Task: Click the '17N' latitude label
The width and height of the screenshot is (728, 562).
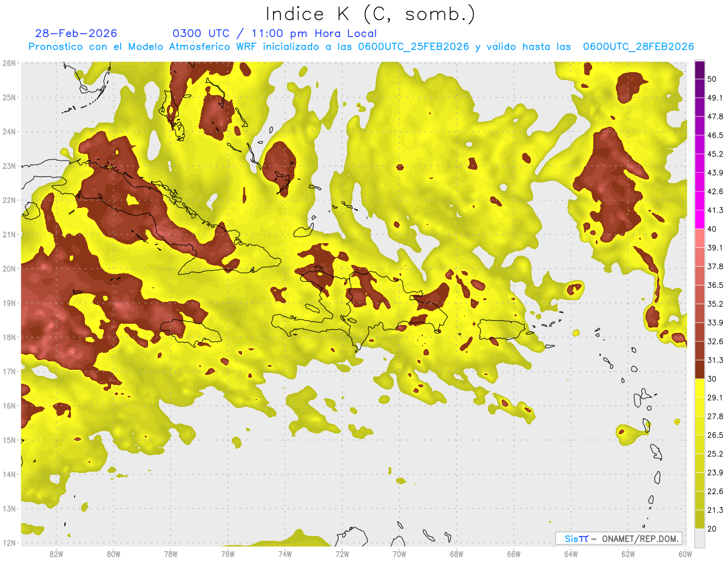Action: 9,371
